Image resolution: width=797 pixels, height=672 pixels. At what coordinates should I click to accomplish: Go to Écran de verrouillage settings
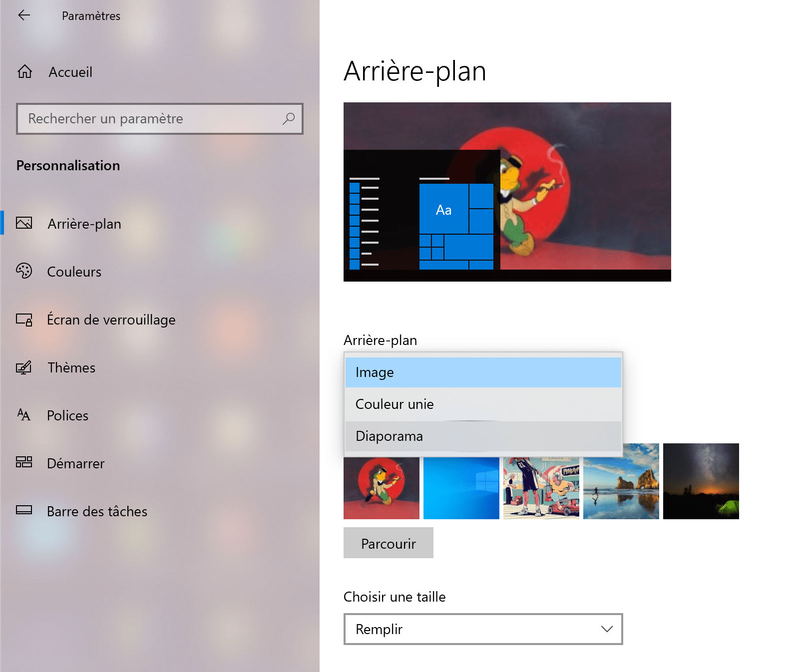click(160, 320)
